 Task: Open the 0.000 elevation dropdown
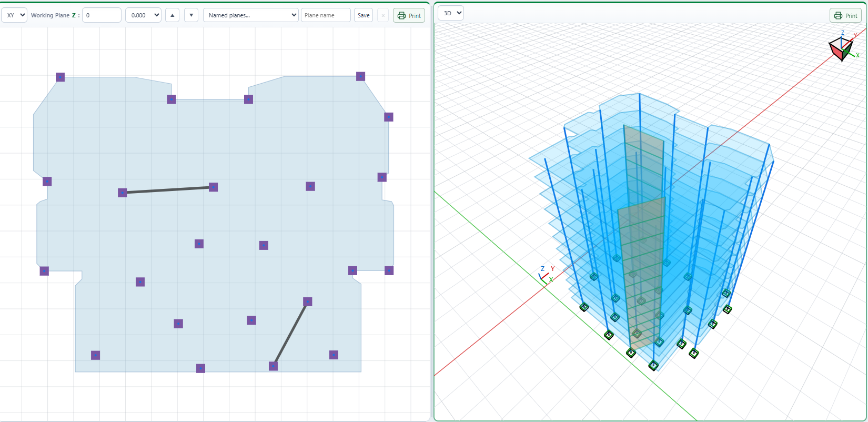pos(143,15)
